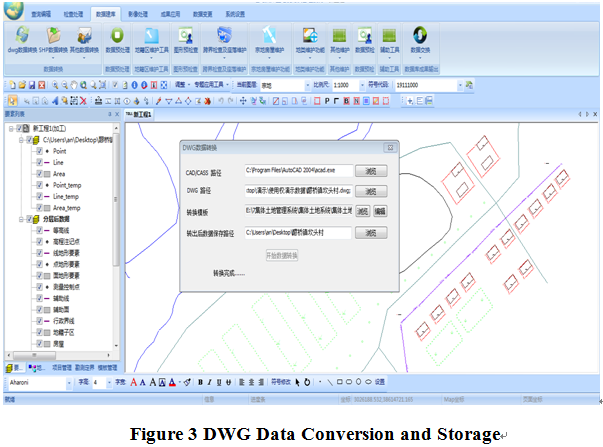The height and width of the screenshot is (447, 603).
Task: Click 浏览 button beside DWG 路径
Action: point(369,190)
